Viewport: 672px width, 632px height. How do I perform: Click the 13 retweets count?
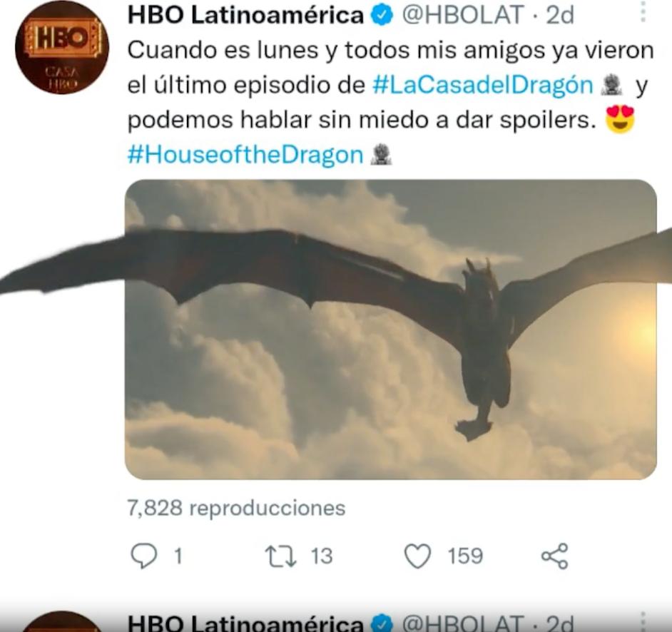322,556
